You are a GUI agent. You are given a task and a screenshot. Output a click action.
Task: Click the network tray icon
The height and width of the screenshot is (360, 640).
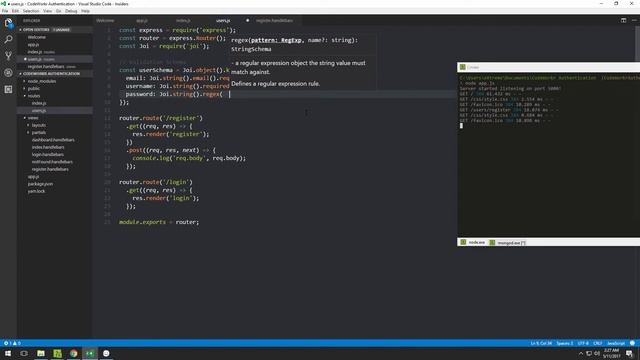pos(589,353)
